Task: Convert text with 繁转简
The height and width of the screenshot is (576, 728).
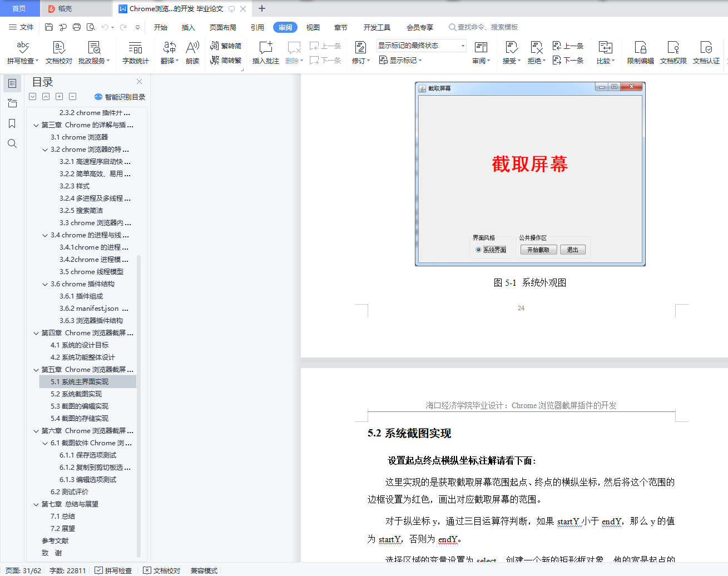Action: tap(226, 46)
